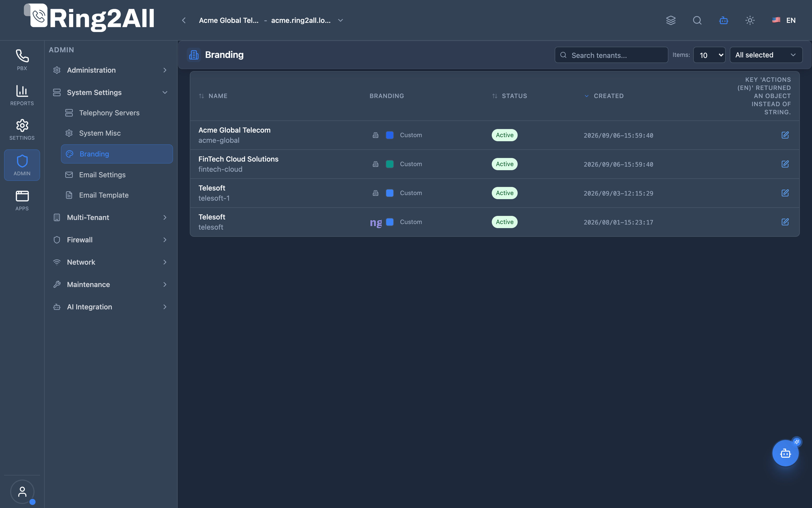Screen dimensions: 812x508
Task: Sort the table by Name column
Action: [213, 96]
